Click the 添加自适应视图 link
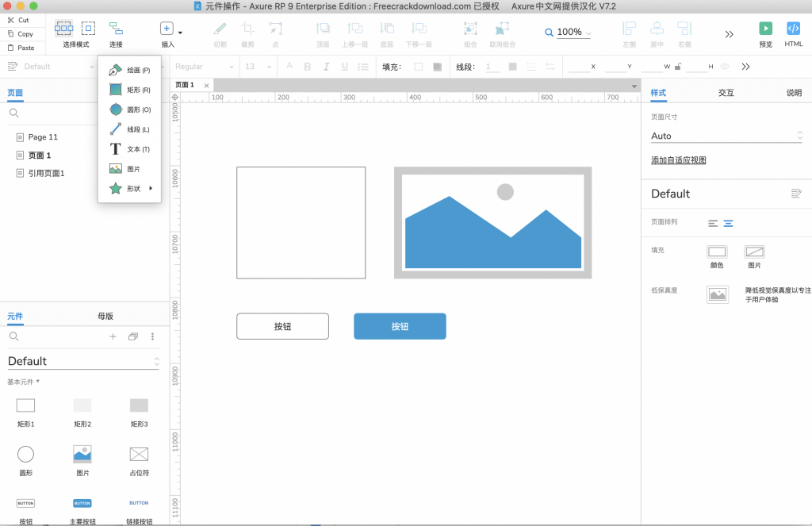The width and height of the screenshot is (812, 526). click(678, 160)
